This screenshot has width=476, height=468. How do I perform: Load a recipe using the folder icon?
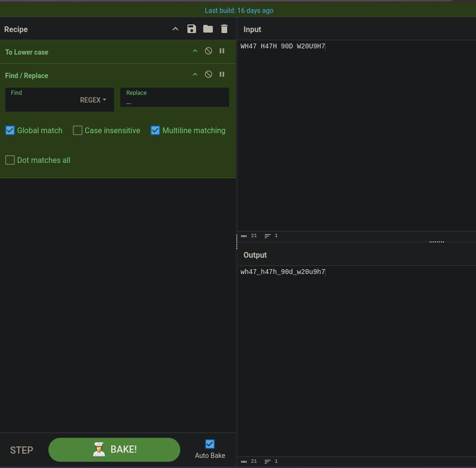(x=208, y=29)
